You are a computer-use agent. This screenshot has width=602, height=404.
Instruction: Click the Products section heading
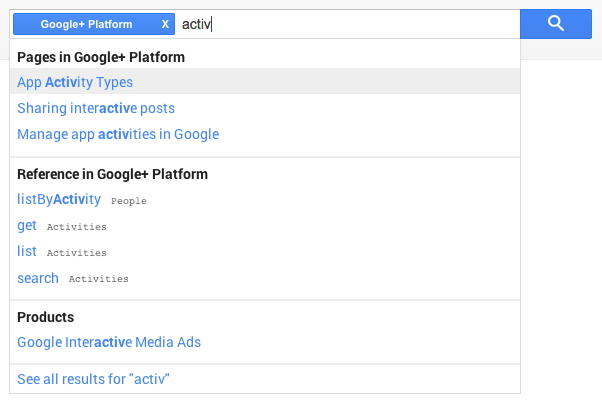pyautogui.click(x=46, y=317)
